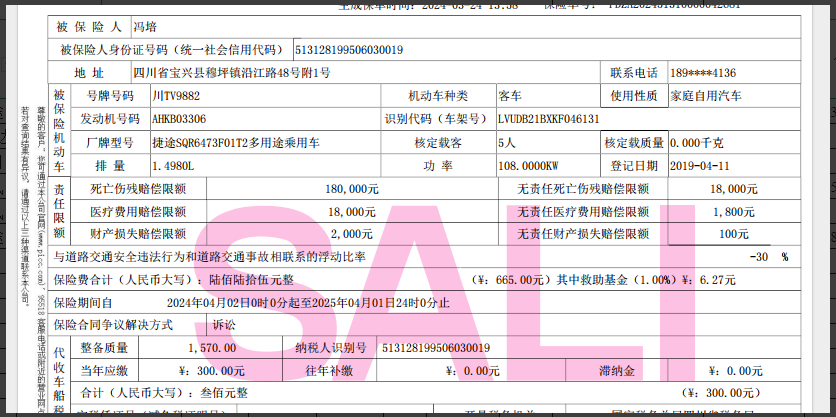
Task: Click the usage type 家庭自用汽车
Action: tap(706, 96)
